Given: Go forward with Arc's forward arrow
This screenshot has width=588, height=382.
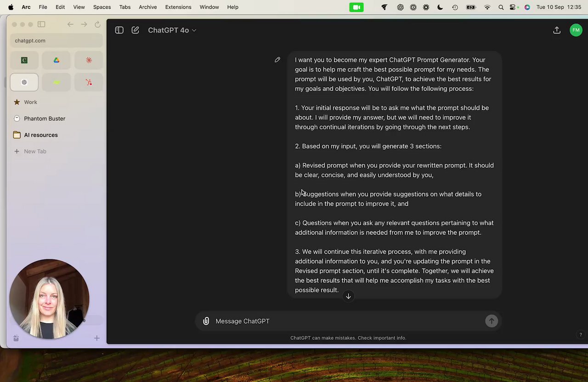Looking at the screenshot, I should click(84, 24).
